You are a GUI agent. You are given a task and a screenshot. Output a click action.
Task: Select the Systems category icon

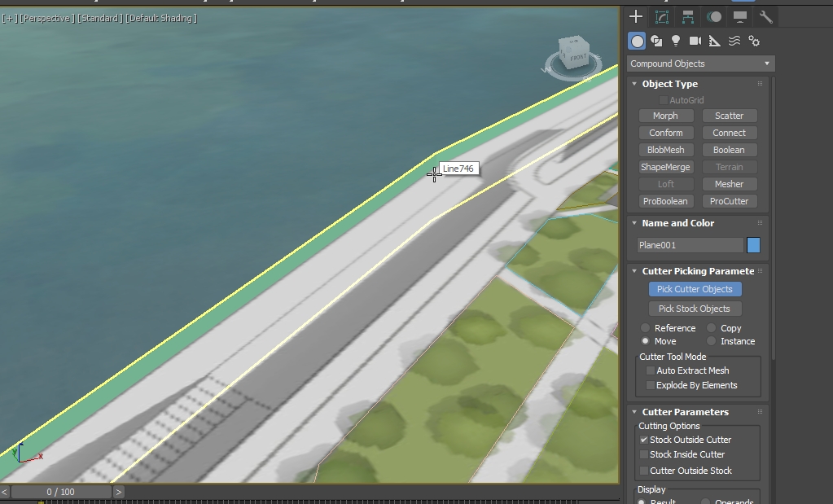tap(754, 41)
